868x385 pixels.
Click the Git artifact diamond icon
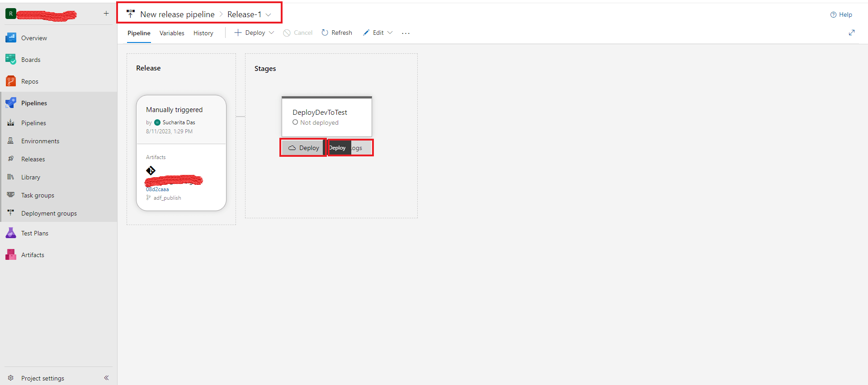151,170
